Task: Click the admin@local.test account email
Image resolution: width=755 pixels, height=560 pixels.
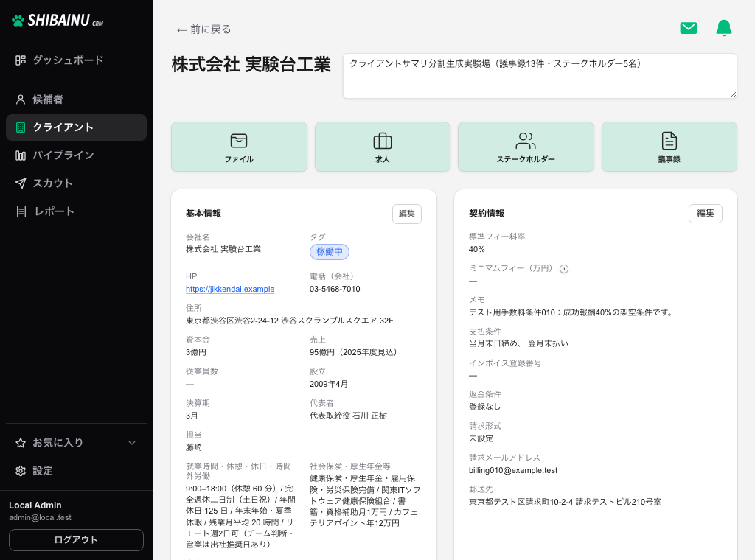Action: 40,518
